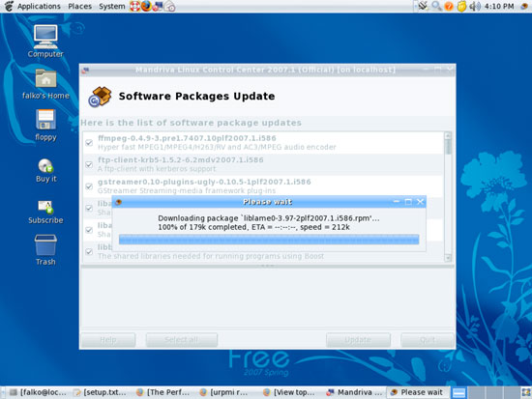
Task: Select the Trash desktop icon
Action: [x=45, y=250]
